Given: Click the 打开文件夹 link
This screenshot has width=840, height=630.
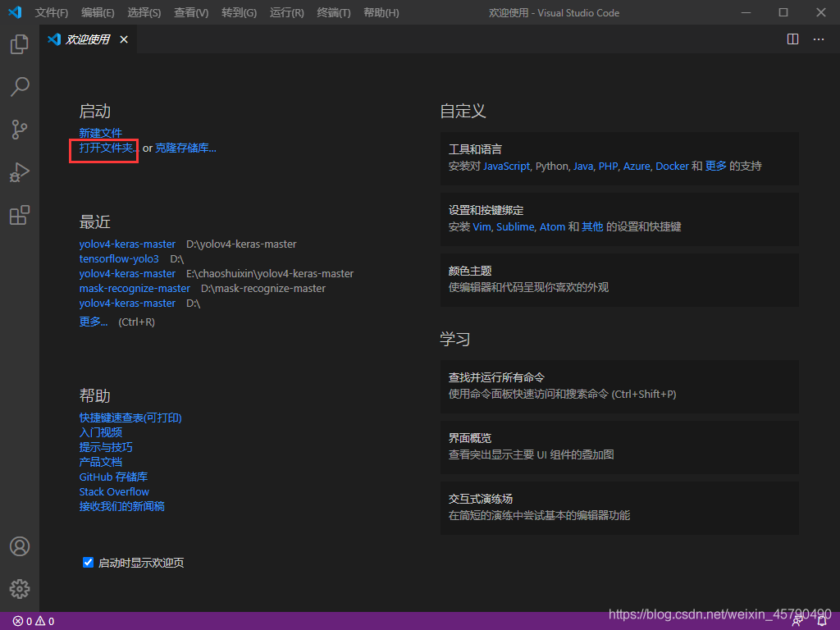Looking at the screenshot, I should (x=109, y=148).
